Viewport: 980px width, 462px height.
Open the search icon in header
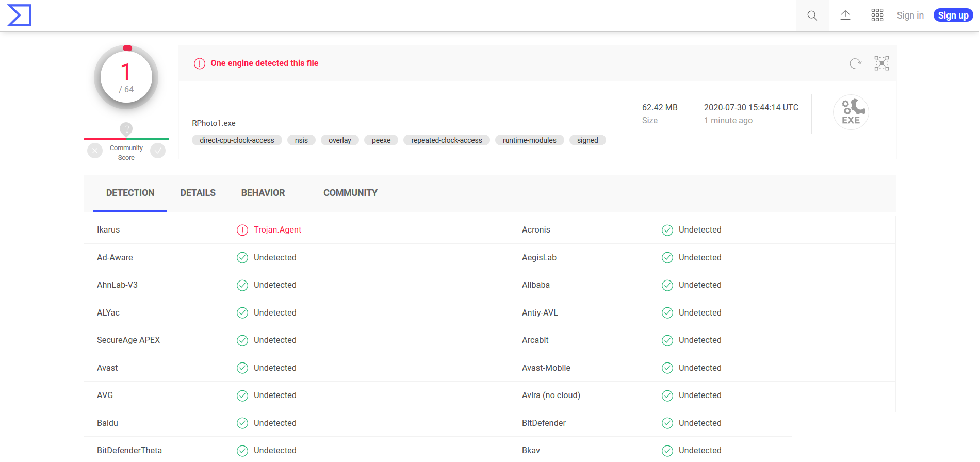tap(812, 15)
